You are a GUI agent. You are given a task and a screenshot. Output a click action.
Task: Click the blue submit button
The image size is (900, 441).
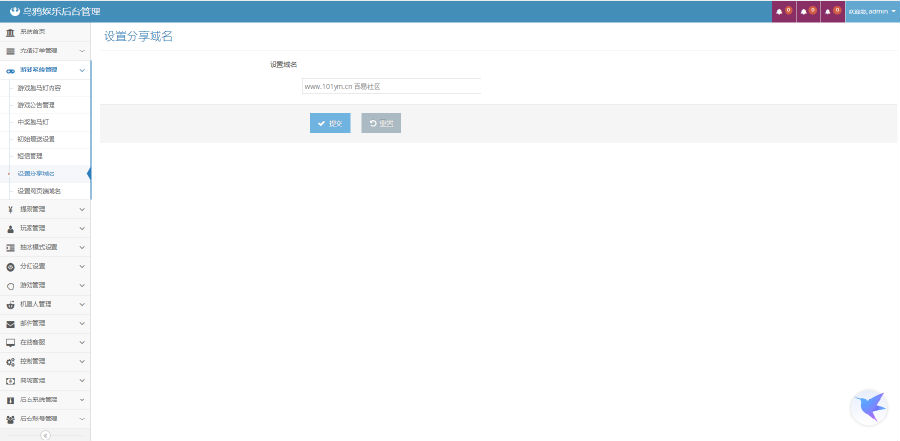(x=330, y=123)
